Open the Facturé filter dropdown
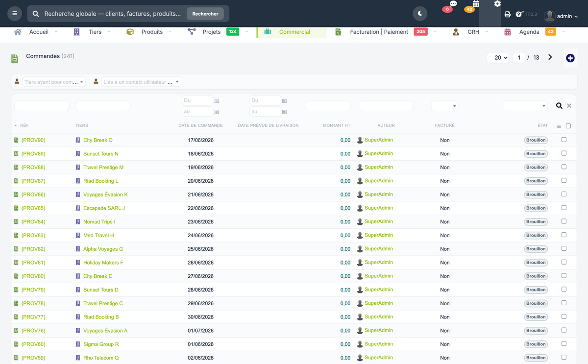The width and height of the screenshot is (588, 364). [x=444, y=106]
